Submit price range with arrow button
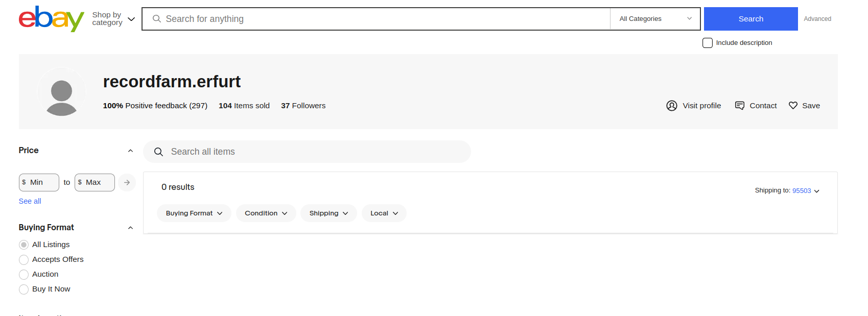 point(127,182)
